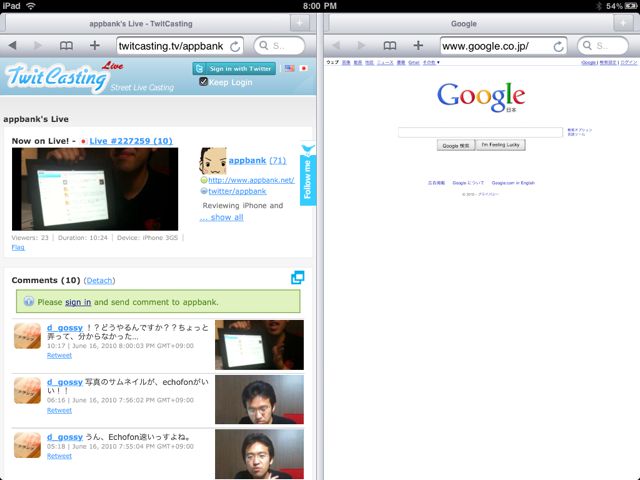Toggle the Keep Login checkbox
640x480 pixels.
tap(203, 82)
